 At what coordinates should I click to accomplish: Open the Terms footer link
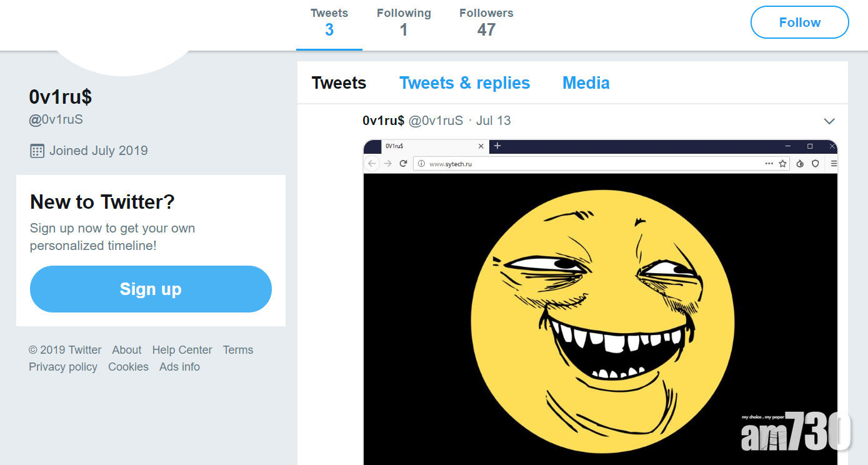[x=238, y=350]
